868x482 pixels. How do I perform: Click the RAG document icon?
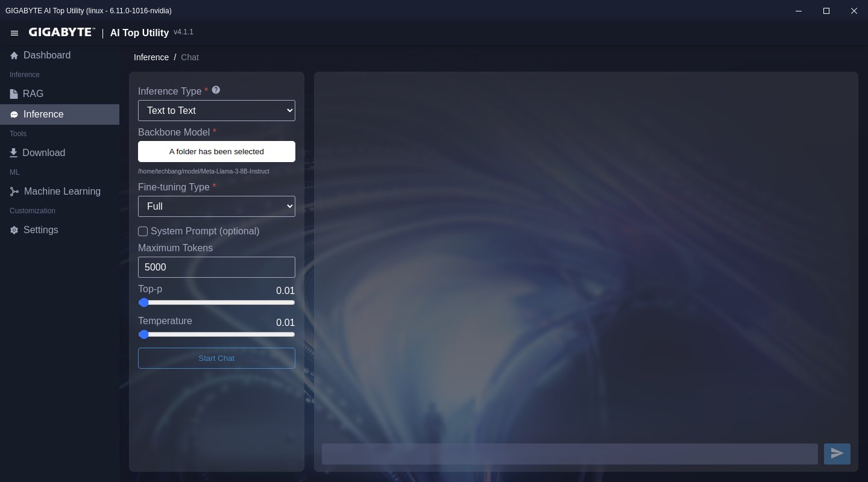point(14,94)
